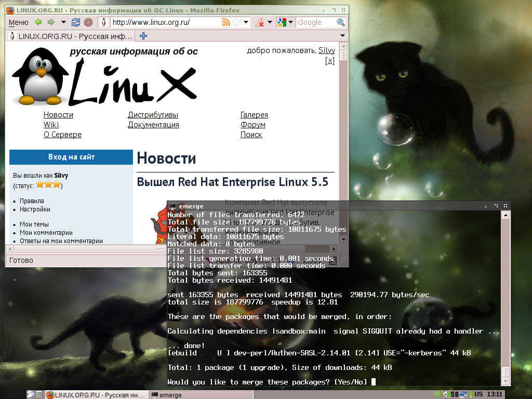Screen dimensions: 532x399
Task: Click the Firefox window title icon
Action: coord(10,10)
